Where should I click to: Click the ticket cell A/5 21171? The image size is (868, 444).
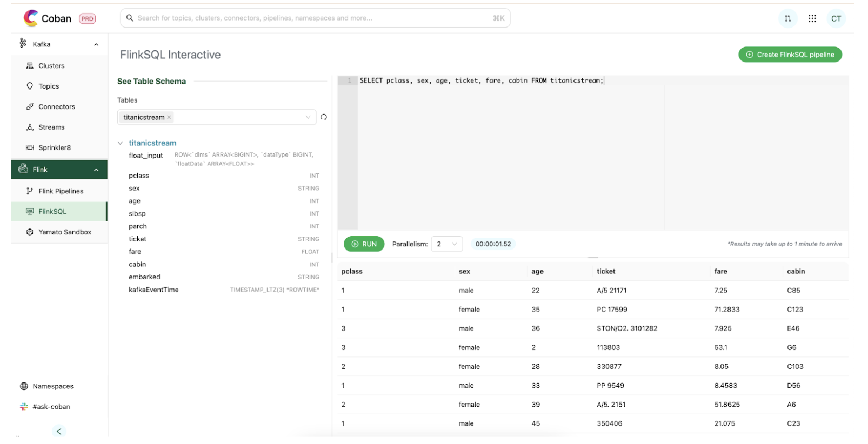pyautogui.click(x=611, y=291)
